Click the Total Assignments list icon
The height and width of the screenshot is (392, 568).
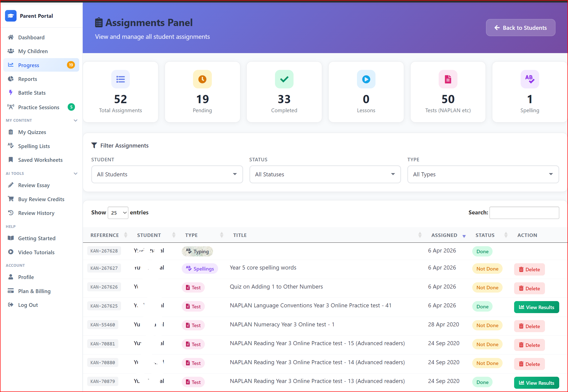(121, 79)
